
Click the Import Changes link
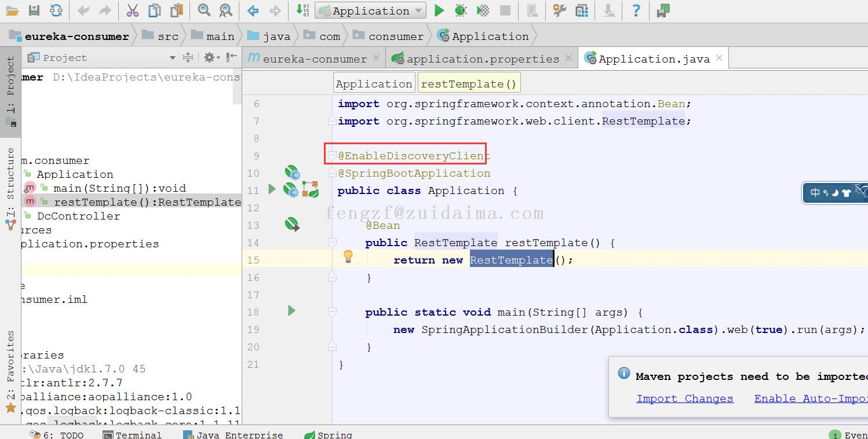click(684, 398)
